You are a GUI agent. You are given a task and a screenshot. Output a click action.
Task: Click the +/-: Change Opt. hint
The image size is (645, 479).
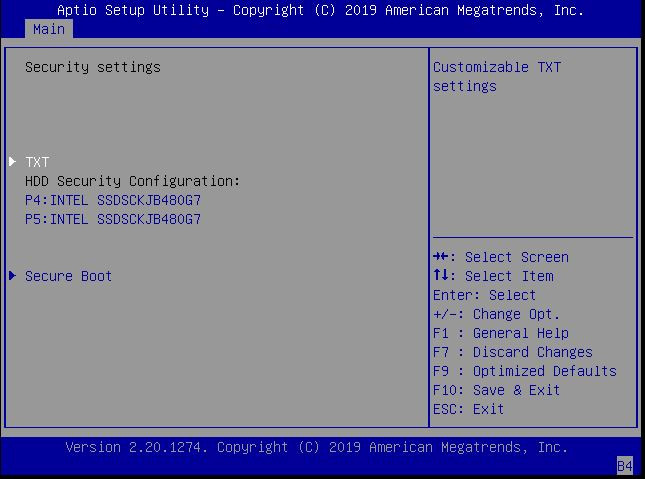pos(497,314)
